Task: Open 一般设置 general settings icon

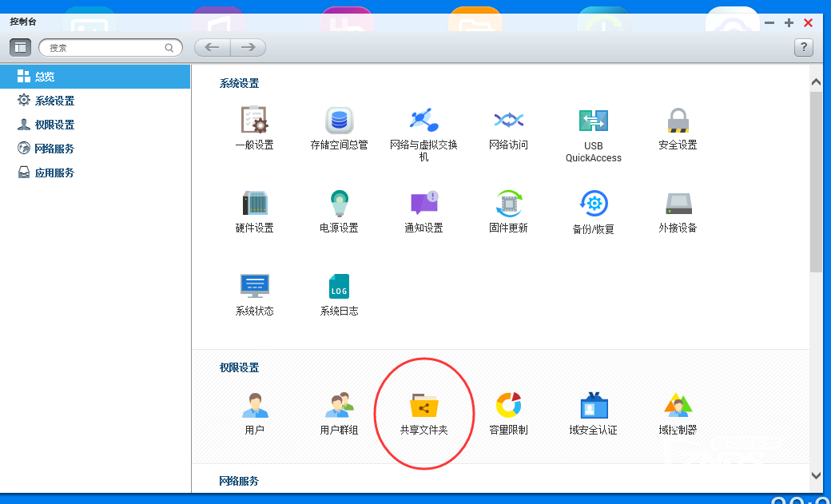Action: pos(254,119)
